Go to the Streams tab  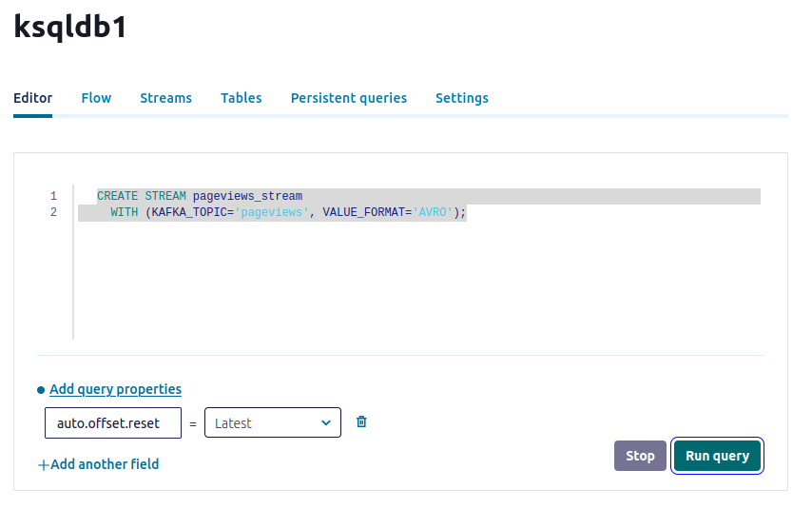coord(165,98)
